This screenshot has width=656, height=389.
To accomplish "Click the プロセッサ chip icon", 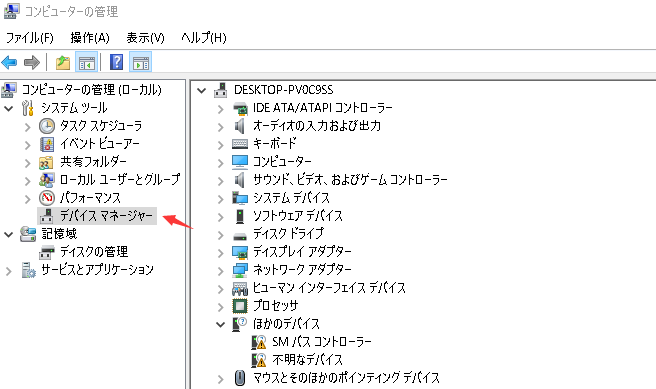I will coord(240,306).
